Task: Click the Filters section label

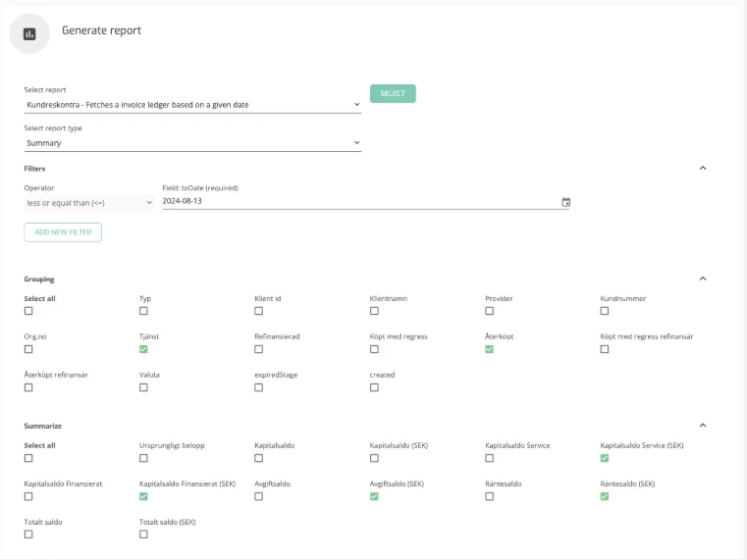Action: [34, 169]
